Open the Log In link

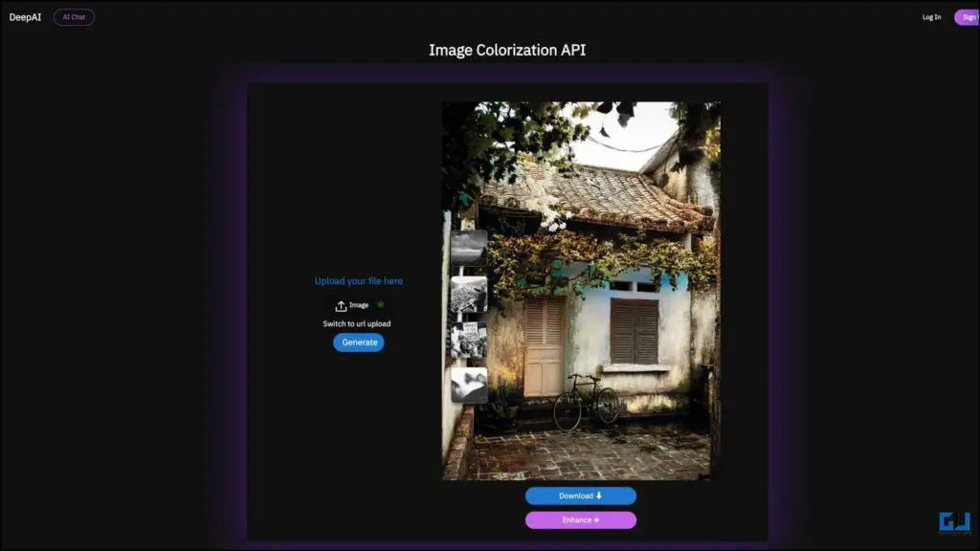pyautogui.click(x=929, y=16)
